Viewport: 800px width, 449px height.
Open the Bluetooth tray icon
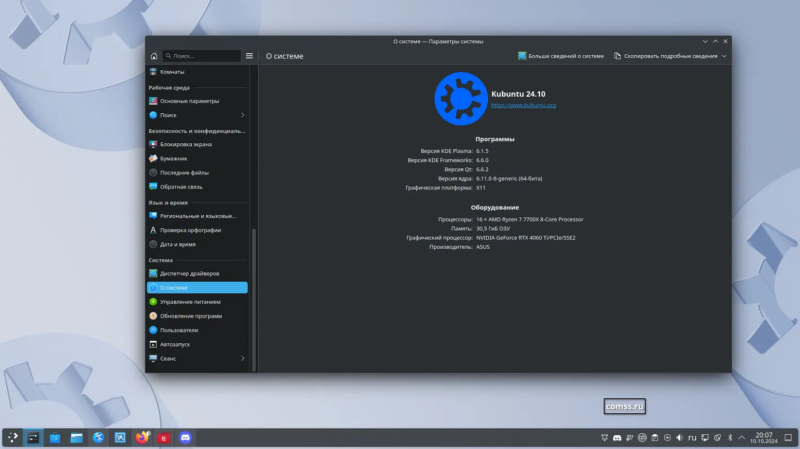(x=730, y=438)
